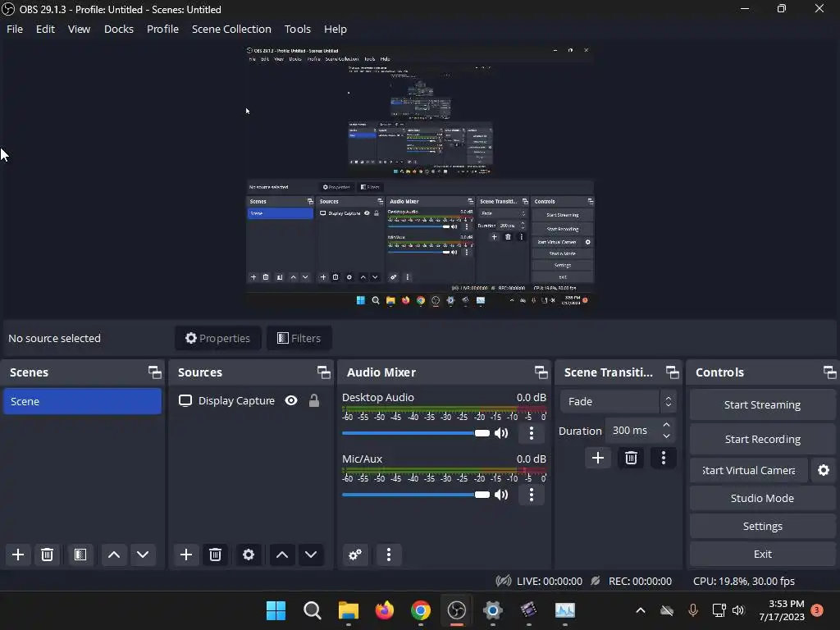Open advanced audio properties gears icon
This screenshot has height=630, width=840.
click(355, 555)
